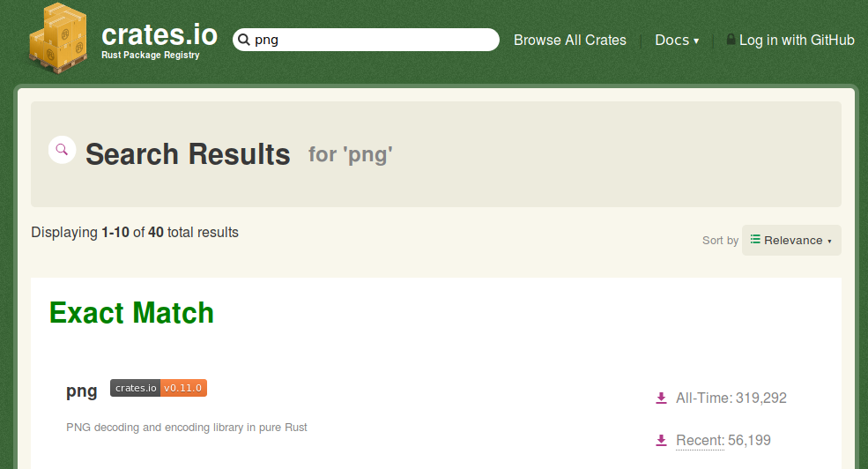Click the lock icon beside Log in
This screenshot has width=868, height=469.
pyautogui.click(x=731, y=40)
